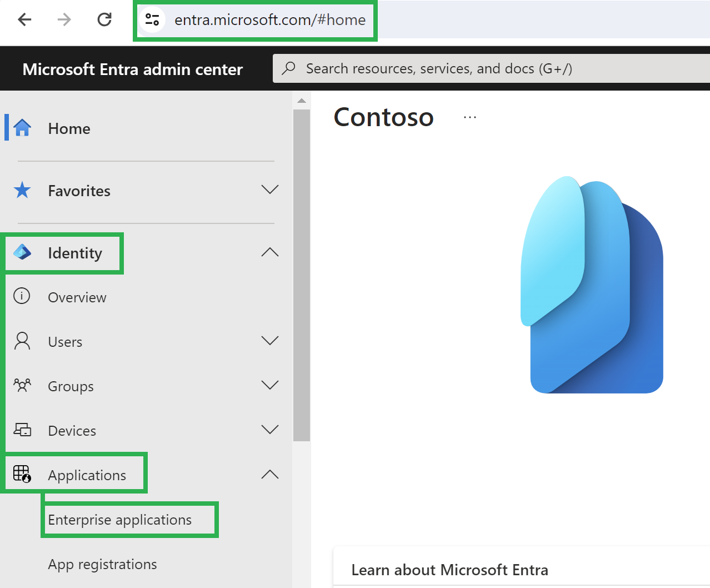Open site information icon in address bar
Screen dimensions: 710x588
[152, 20]
